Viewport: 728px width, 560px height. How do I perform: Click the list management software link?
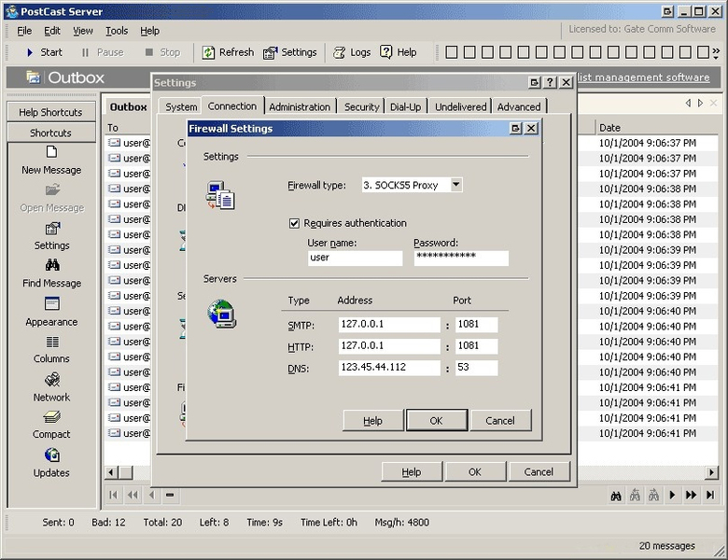point(643,77)
